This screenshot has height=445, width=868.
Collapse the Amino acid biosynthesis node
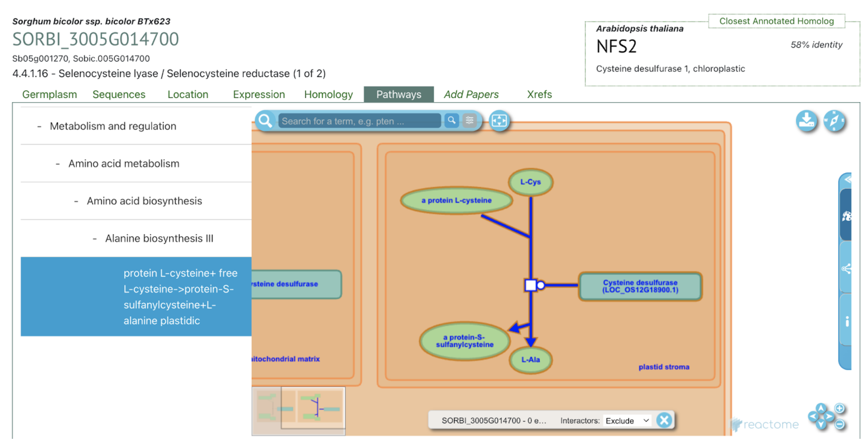tap(76, 201)
